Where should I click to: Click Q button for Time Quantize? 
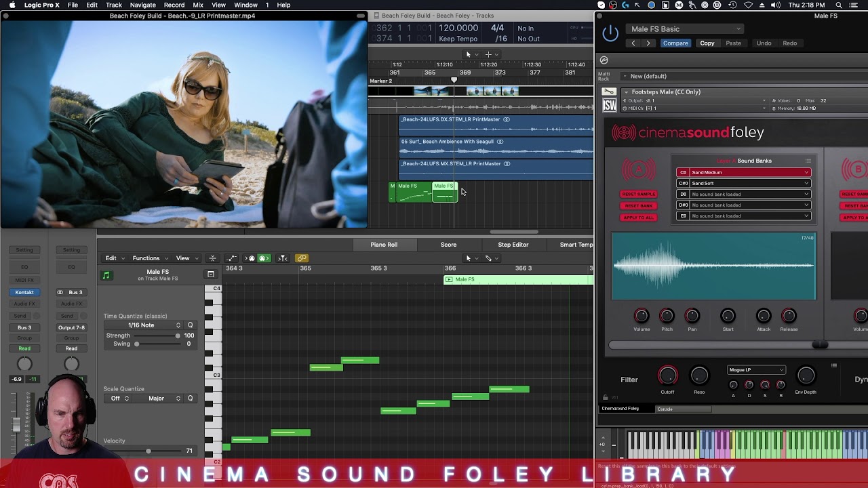pyautogui.click(x=190, y=325)
